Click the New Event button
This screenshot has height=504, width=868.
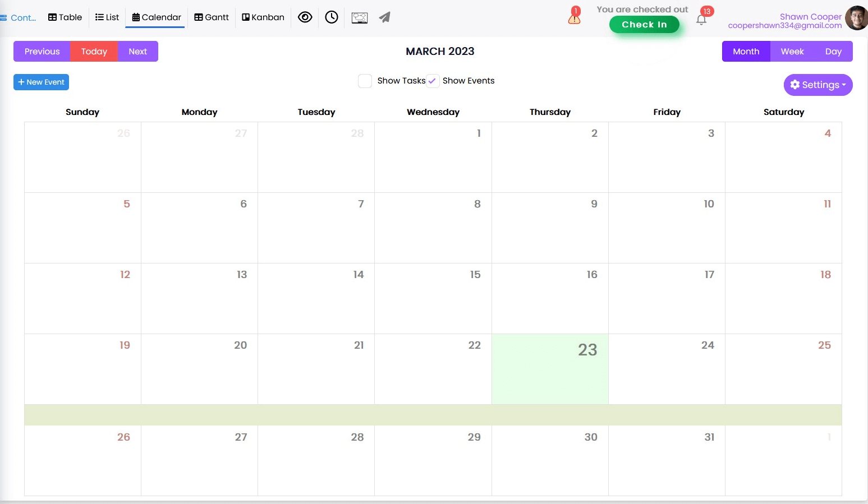pos(41,82)
